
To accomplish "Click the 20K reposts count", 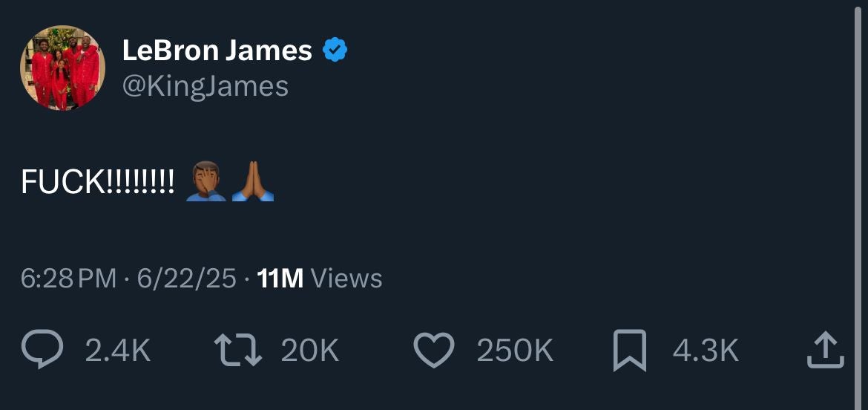I will [x=310, y=351].
